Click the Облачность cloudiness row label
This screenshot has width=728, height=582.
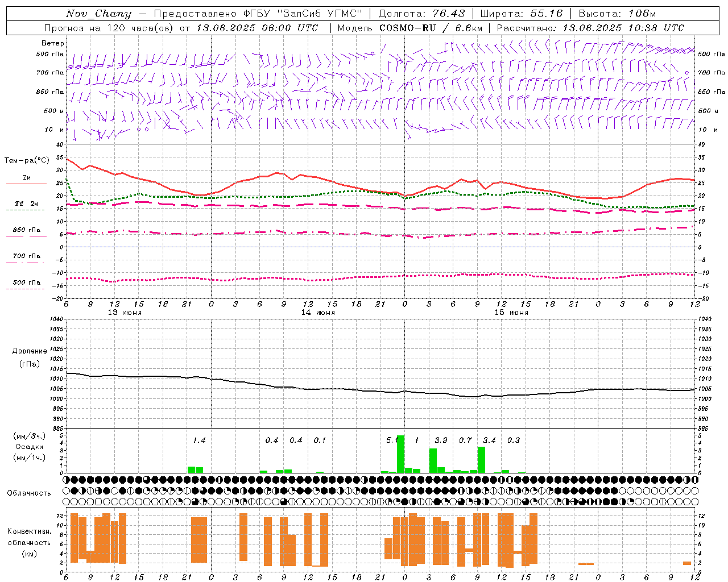pos(29,493)
